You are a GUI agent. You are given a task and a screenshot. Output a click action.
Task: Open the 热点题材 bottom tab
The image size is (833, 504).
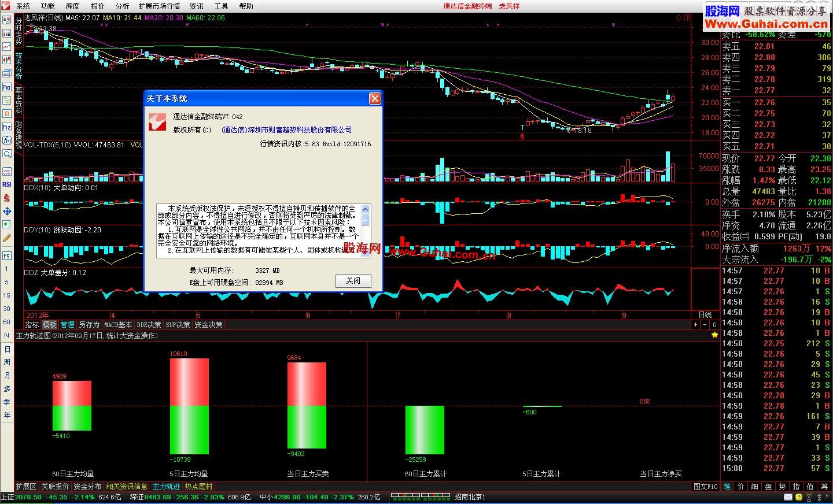tap(198, 487)
